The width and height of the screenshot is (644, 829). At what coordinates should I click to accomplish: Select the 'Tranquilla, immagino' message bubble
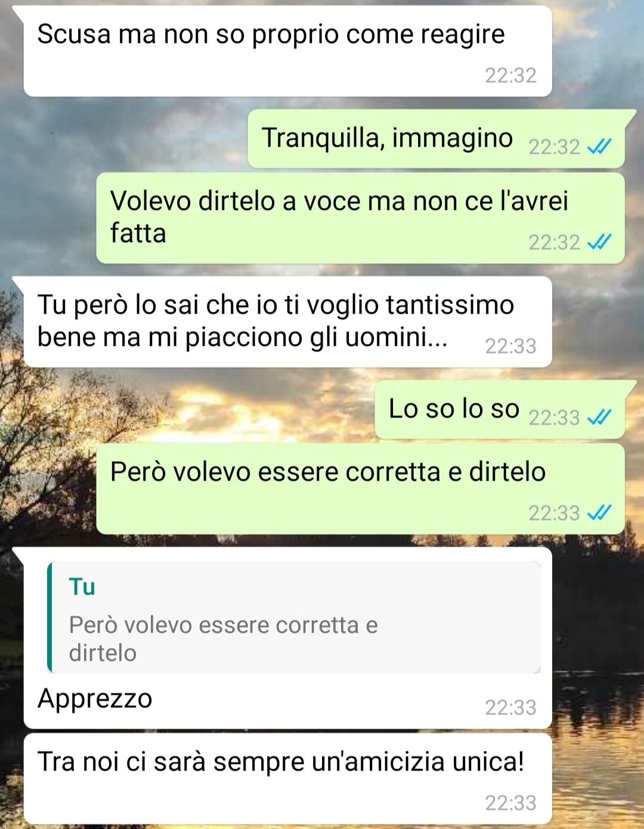[436, 139]
